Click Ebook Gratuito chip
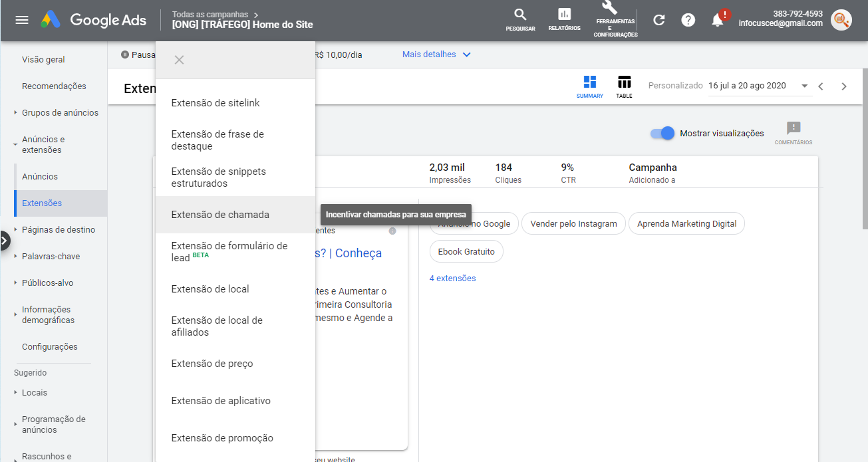 tap(466, 252)
